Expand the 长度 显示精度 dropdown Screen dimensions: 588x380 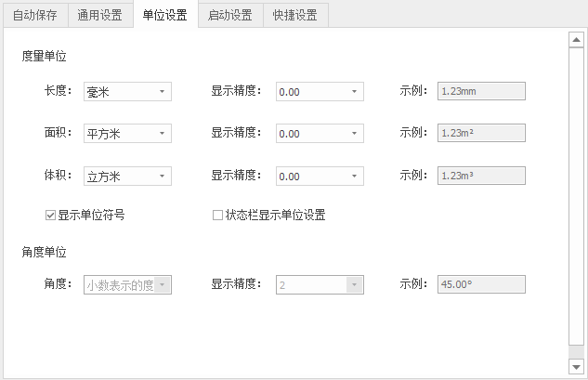(319, 91)
